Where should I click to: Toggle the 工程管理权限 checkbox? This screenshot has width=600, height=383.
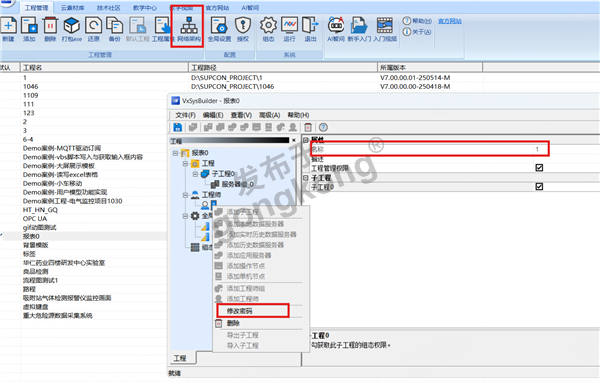coord(539,168)
